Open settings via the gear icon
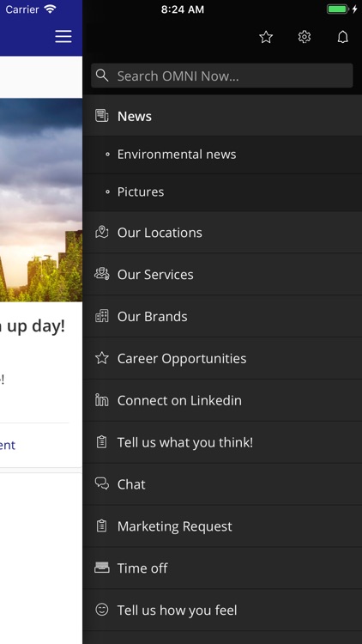The height and width of the screenshot is (644, 362). [305, 37]
